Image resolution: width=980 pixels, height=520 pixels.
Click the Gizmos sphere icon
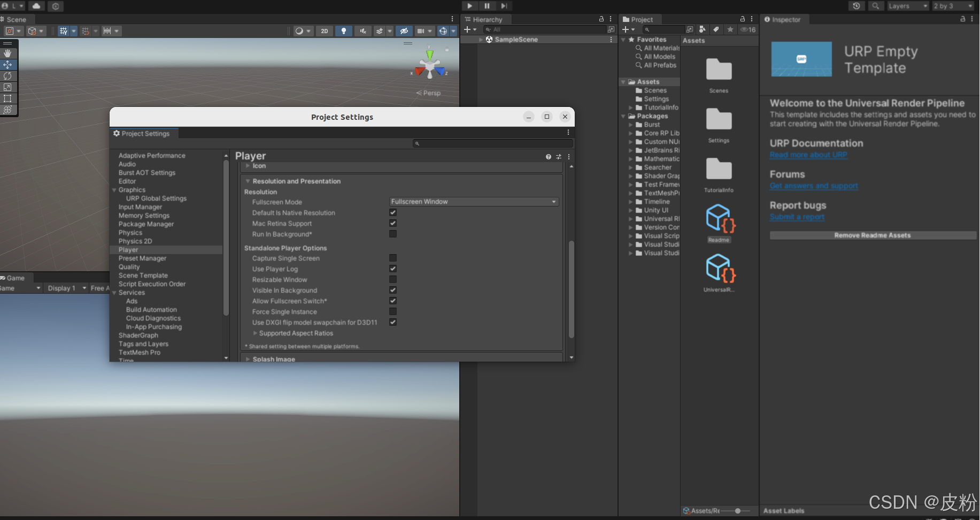[443, 31]
